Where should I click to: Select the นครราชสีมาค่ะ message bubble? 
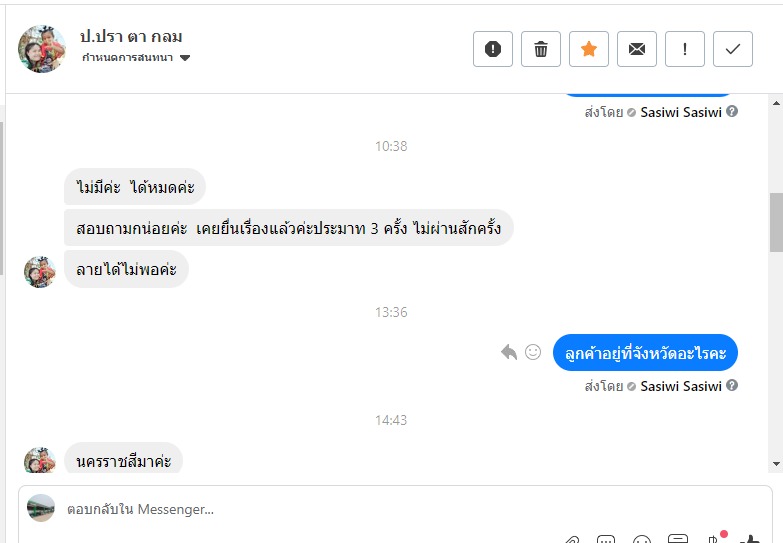(x=124, y=460)
